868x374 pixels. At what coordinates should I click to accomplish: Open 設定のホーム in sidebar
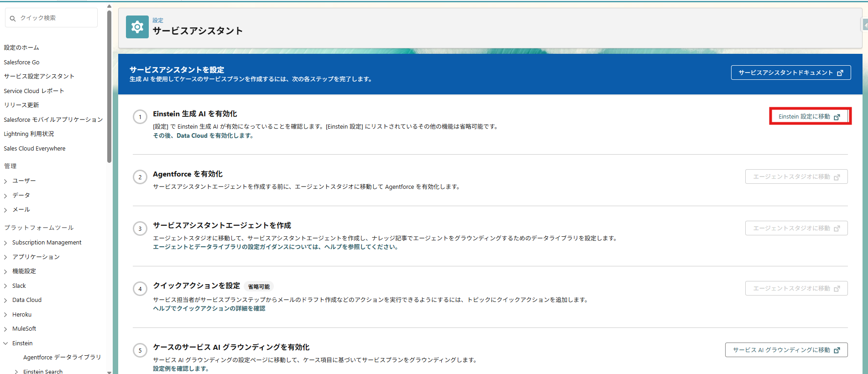point(21,47)
